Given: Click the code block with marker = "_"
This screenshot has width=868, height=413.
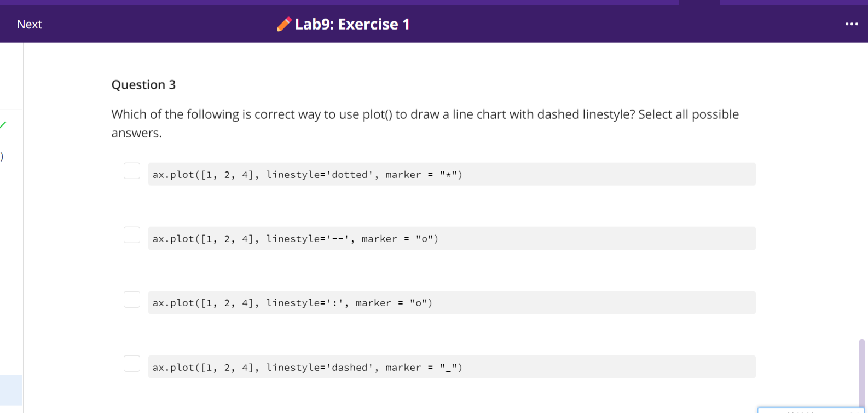Looking at the screenshot, I should tap(452, 367).
